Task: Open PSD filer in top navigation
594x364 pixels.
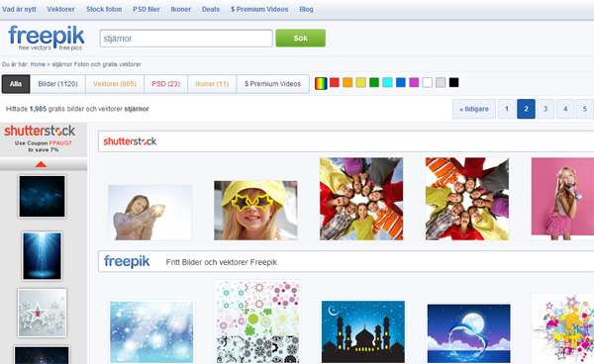Action: click(x=147, y=9)
